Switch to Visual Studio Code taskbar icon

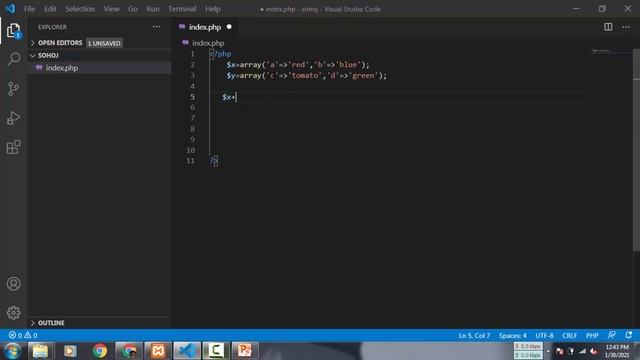click(x=187, y=351)
